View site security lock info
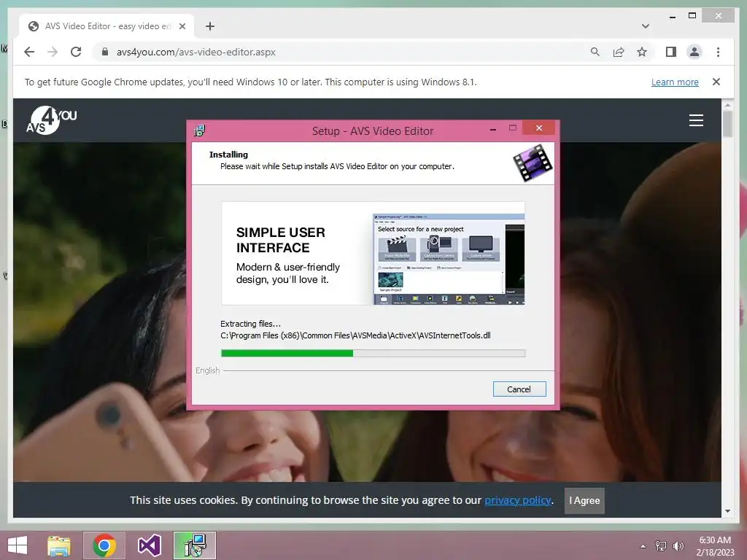747x560 pixels. pyautogui.click(x=105, y=52)
